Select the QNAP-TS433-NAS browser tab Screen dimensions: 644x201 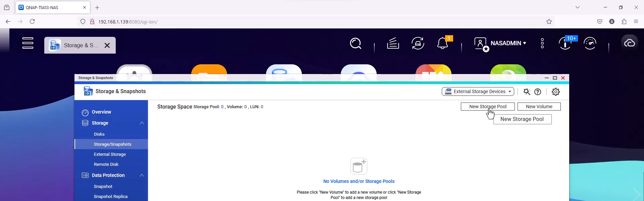(x=53, y=7)
